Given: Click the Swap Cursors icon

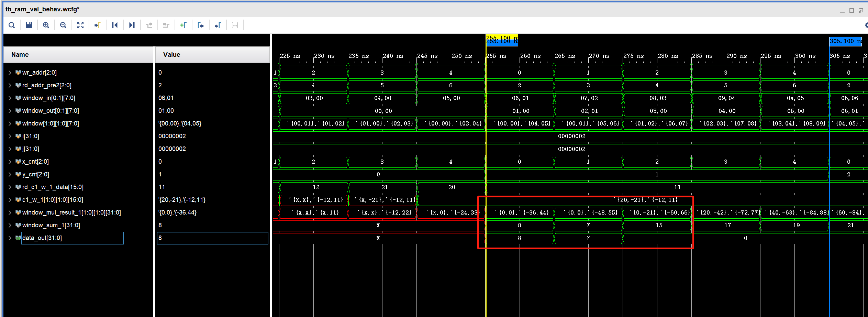Looking at the screenshot, I should [235, 25].
